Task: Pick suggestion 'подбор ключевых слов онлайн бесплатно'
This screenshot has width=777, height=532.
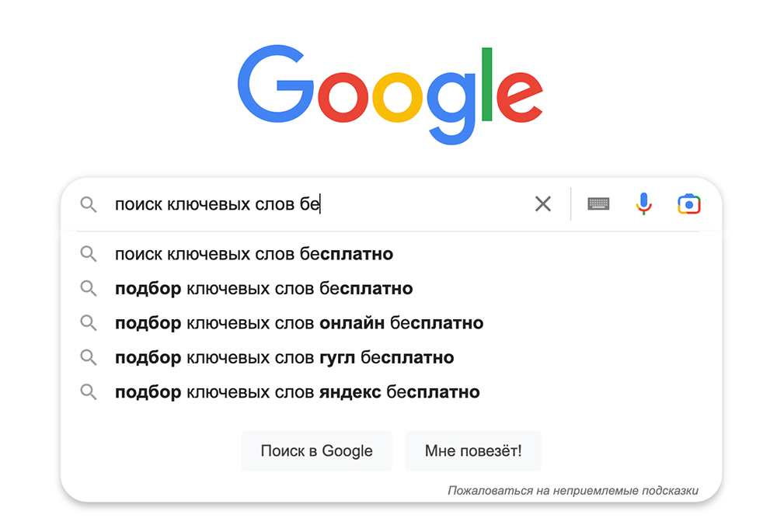Action: tap(299, 323)
